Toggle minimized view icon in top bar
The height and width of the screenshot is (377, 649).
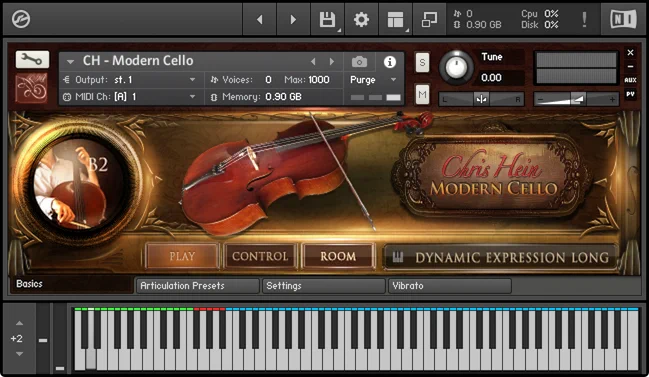(429, 19)
